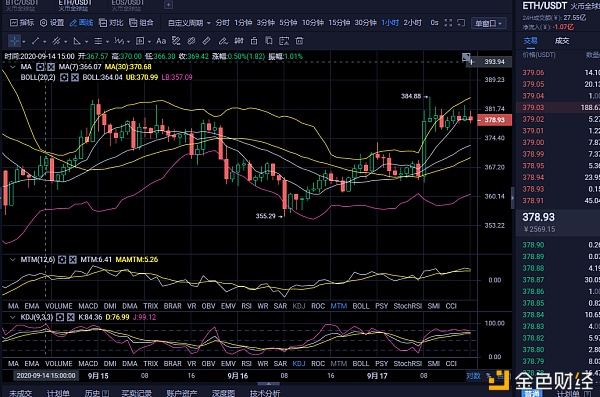The image size is (600, 397).
Task: Select the Aa text annotation tool
Action: pyautogui.click(x=161, y=41)
